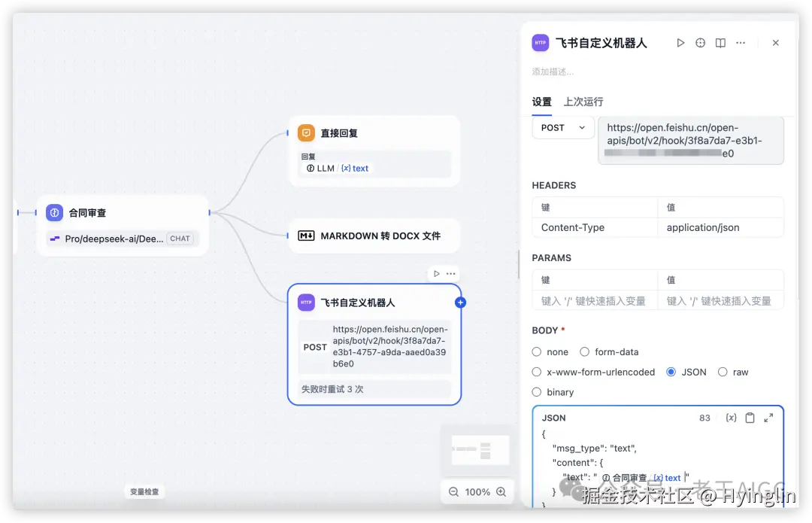Image resolution: width=812 pixels, height=523 pixels.
Task: Select the raw body type
Action: (723, 372)
